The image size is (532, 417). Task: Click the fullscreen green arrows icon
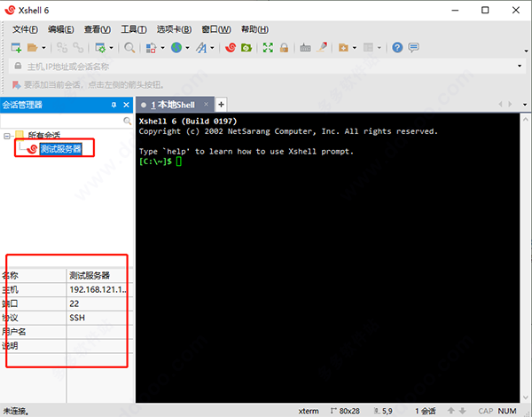[268, 47]
